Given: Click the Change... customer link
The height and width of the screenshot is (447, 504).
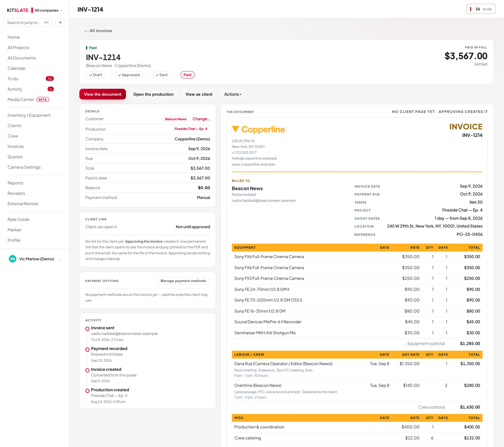Looking at the screenshot, I should (x=201, y=119).
